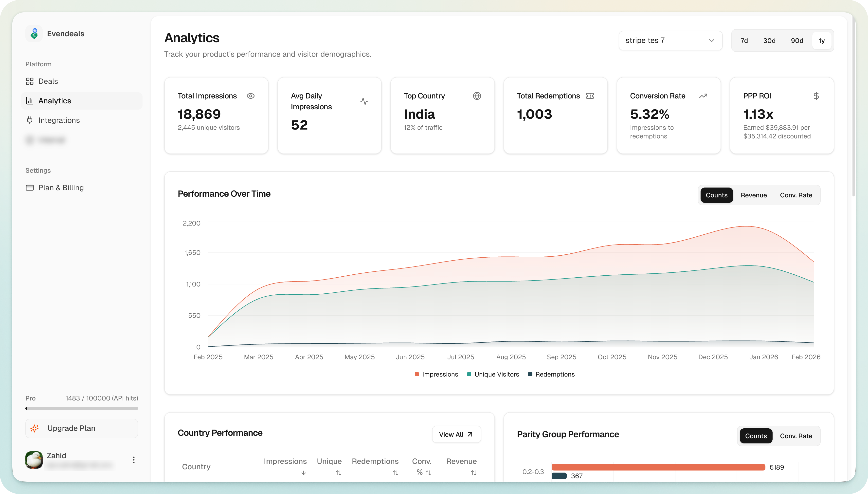868x494 pixels.
Task: Open Plan & Billing settings
Action: [82, 188]
